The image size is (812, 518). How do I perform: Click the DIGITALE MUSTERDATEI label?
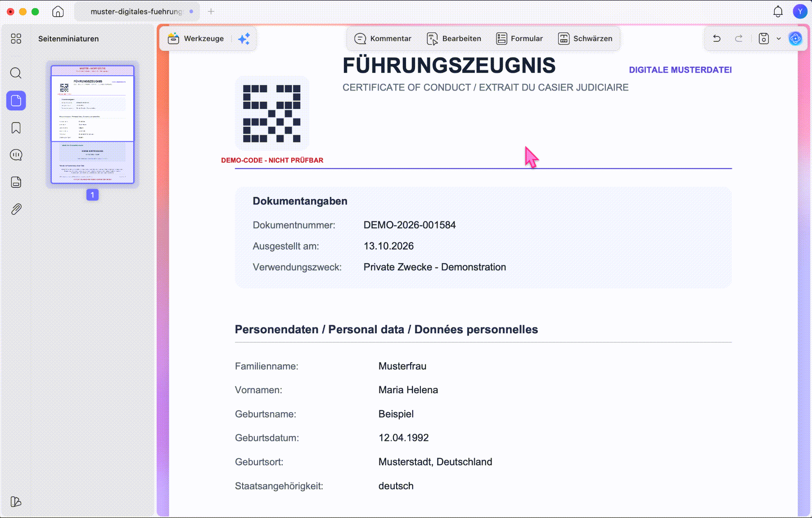(x=680, y=70)
